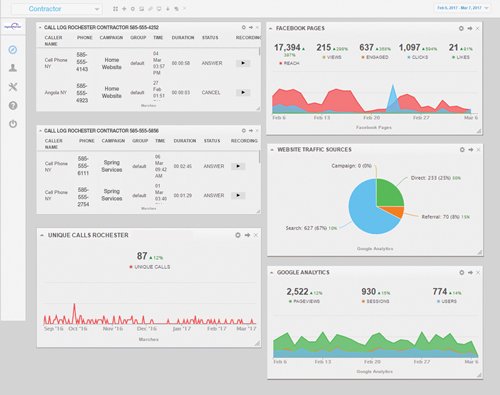Open the user profile icon in sidebar
The height and width of the screenshot is (395, 500).
(13, 68)
